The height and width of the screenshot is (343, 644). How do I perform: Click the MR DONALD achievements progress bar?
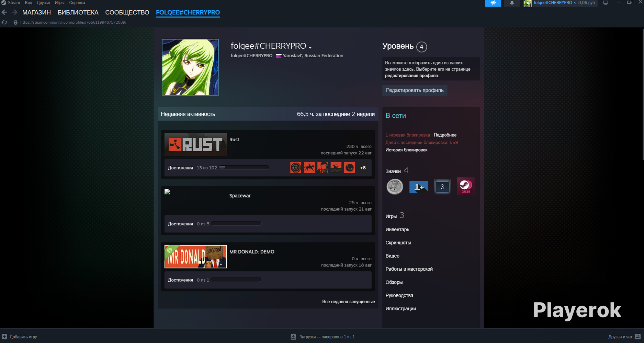[x=236, y=280]
